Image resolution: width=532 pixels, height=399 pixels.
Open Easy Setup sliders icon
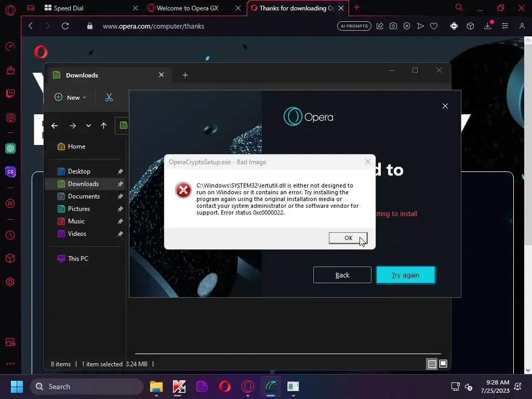pos(505,26)
